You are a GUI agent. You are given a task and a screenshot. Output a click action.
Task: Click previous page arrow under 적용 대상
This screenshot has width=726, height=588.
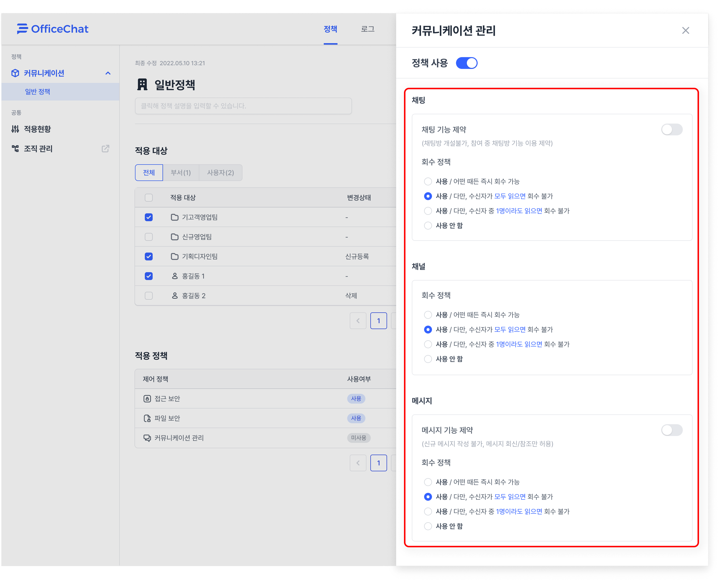pyautogui.click(x=358, y=321)
